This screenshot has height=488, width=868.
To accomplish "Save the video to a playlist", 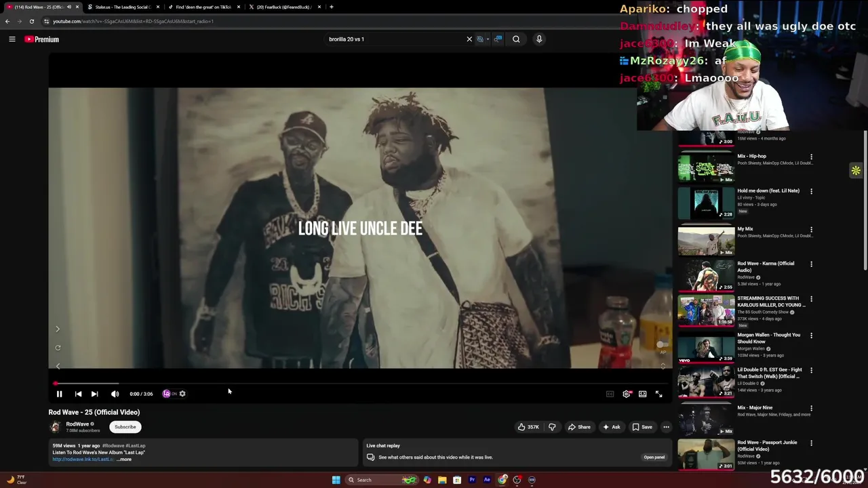I will pos(642,427).
